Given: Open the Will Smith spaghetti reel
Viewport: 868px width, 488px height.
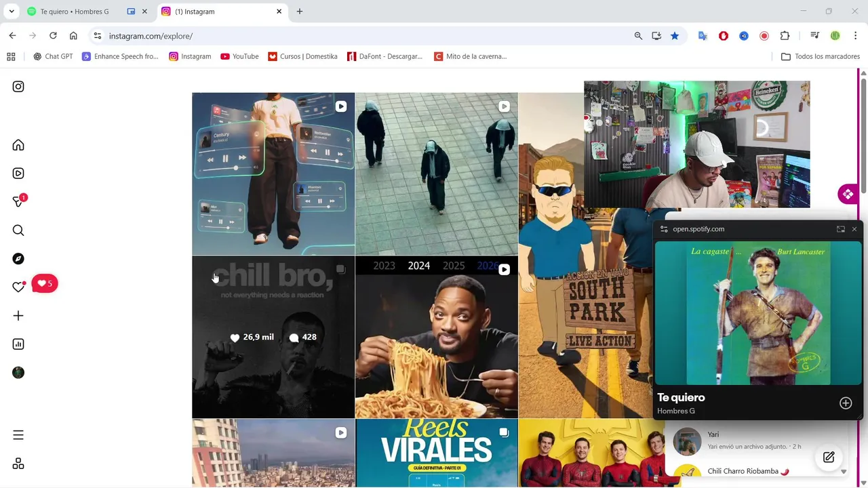Looking at the screenshot, I should [436, 337].
